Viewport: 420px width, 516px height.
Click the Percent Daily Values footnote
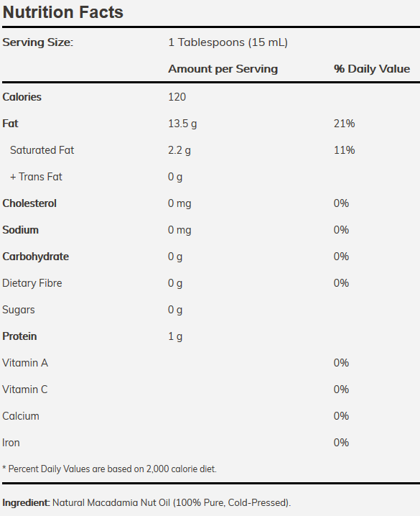click(x=109, y=469)
